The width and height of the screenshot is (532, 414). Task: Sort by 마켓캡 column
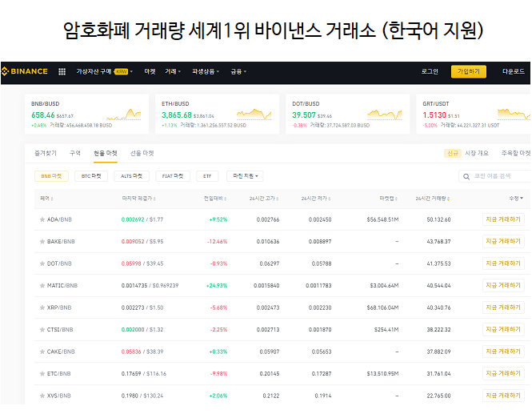[389, 199]
